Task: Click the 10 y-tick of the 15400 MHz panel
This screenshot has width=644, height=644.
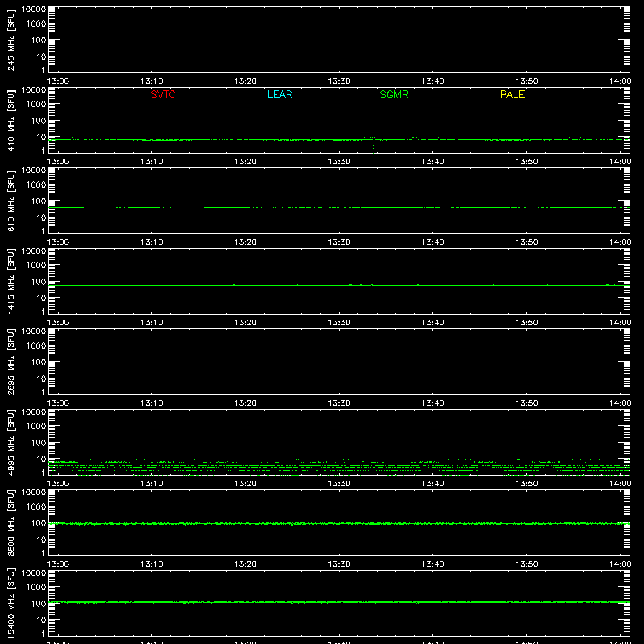Action: [x=41, y=620]
